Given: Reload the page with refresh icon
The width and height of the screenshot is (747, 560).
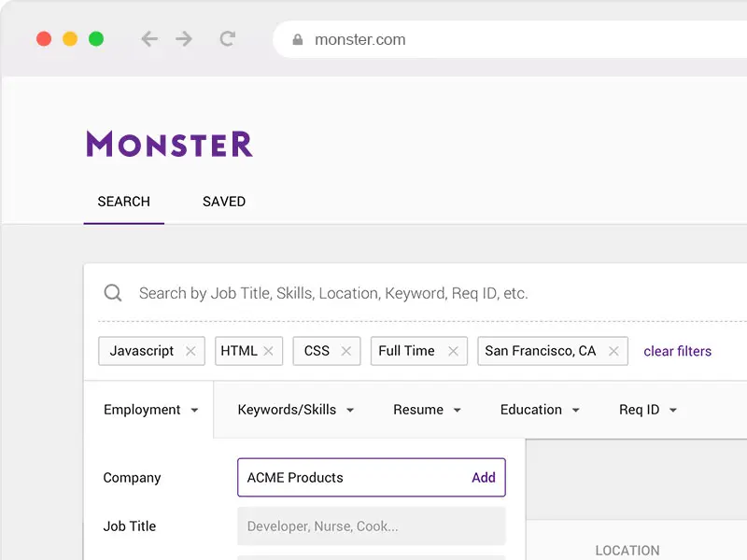Looking at the screenshot, I should 227,39.
